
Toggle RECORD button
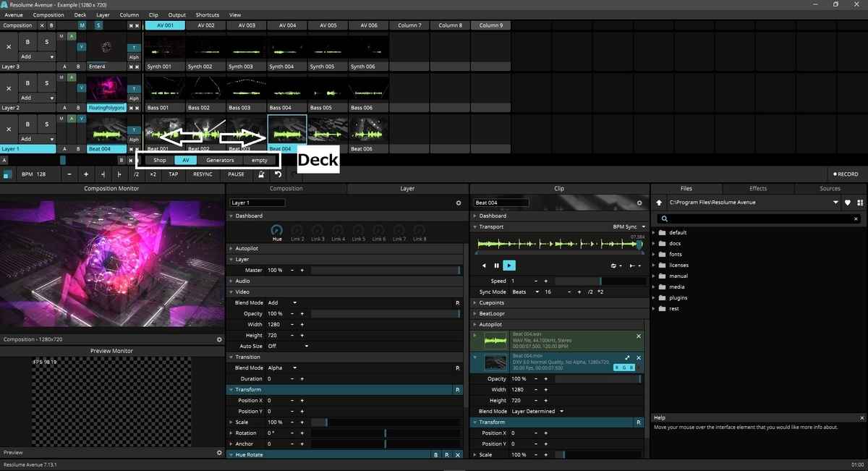[846, 174]
